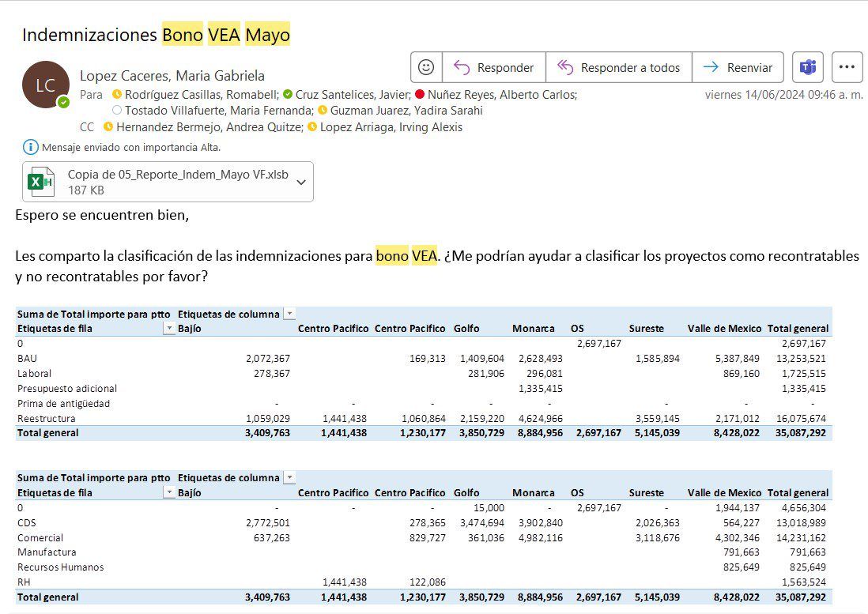Expand the attachment options dropdown arrow
Screen dimensions: 868x614
pyautogui.click(x=300, y=182)
